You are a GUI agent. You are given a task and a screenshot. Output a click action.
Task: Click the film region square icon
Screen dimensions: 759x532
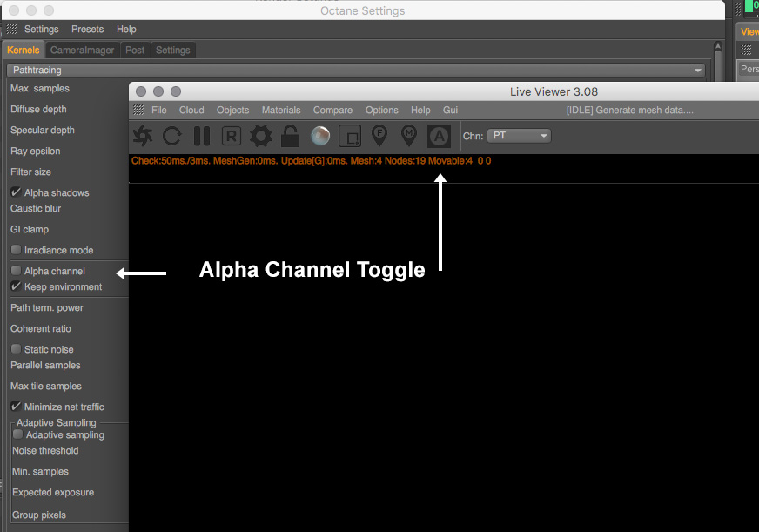click(350, 136)
